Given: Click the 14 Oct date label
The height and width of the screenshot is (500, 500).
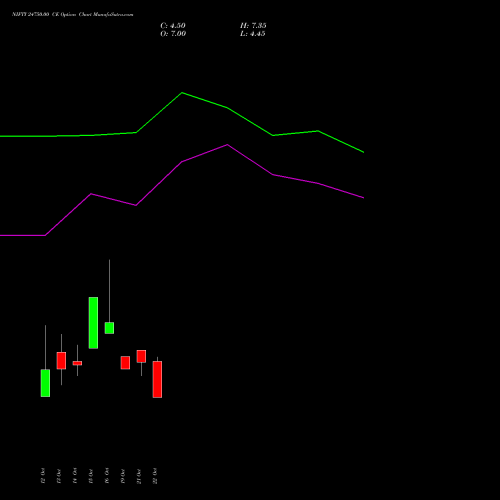Looking at the screenshot, I should pos(75,476).
